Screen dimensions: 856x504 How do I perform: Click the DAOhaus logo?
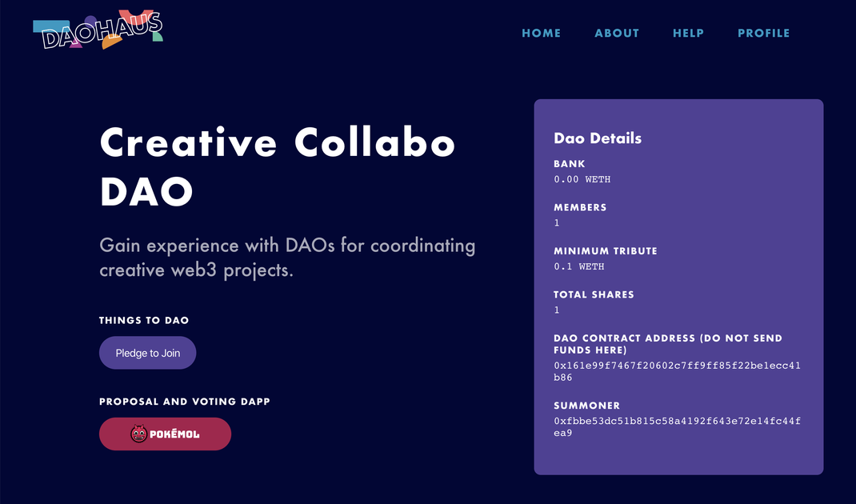click(x=98, y=30)
